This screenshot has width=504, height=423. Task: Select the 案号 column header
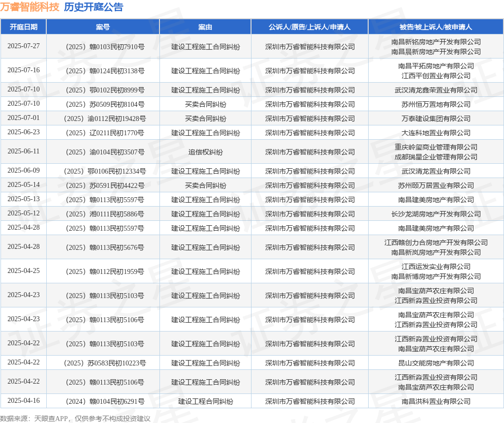tap(103, 27)
